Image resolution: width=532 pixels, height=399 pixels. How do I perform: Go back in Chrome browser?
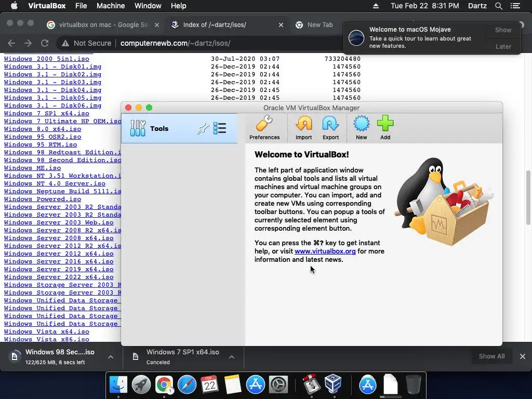(11, 43)
